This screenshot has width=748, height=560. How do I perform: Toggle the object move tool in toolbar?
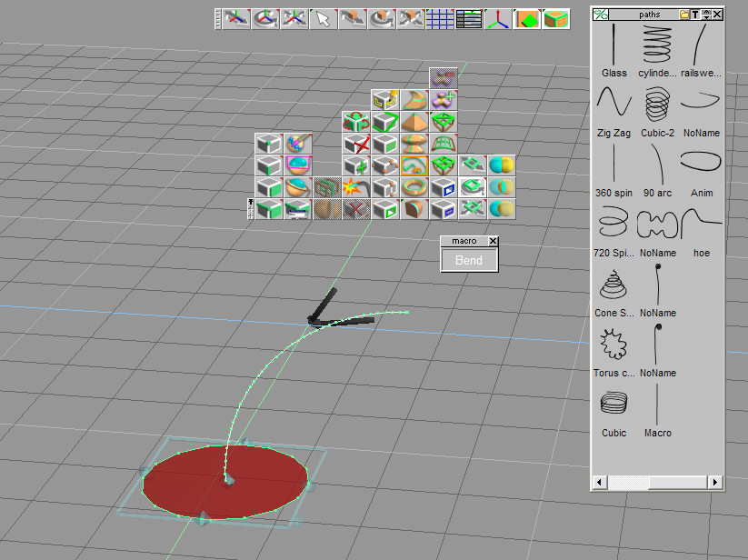pyautogui.click(x=354, y=18)
